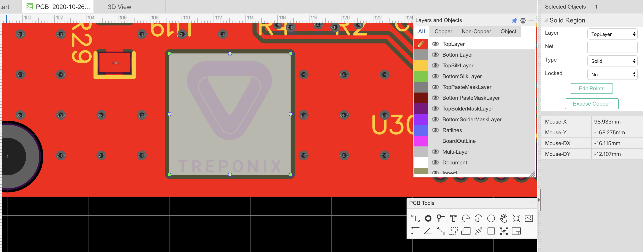644x252 pixels.
Task: Select the Text tool in PCB Tools
Action: click(x=453, y=218)
